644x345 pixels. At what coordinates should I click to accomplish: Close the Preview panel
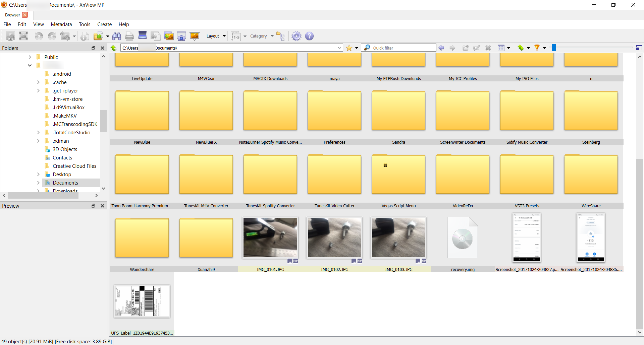[x=103, y=206]
